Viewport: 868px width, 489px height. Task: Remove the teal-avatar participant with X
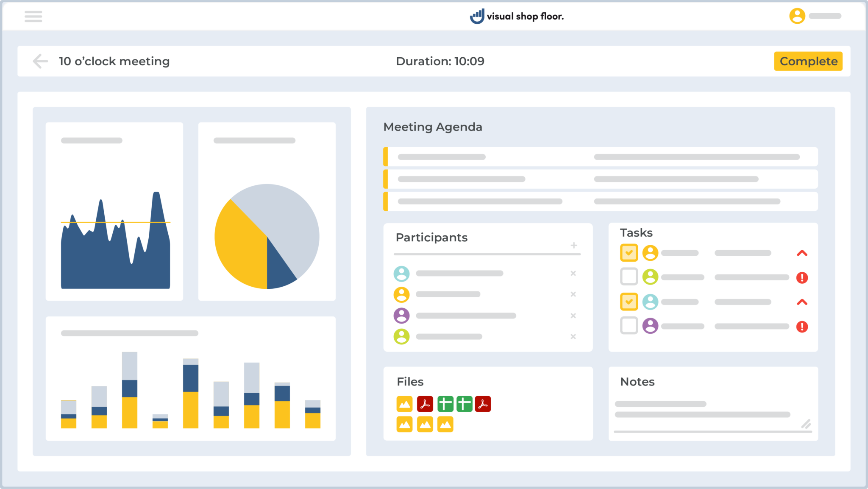click(573, 274)
